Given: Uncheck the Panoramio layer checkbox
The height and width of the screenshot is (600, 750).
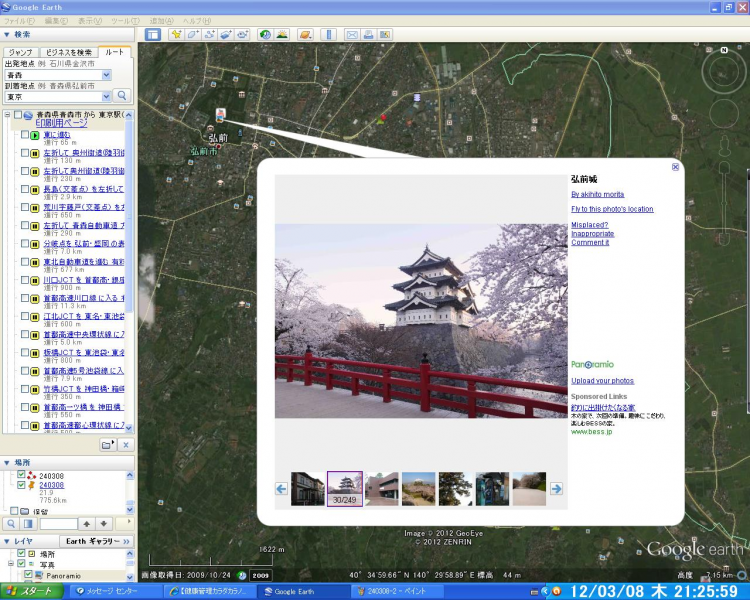Looking at the screenshot, I should coord(28,574).
